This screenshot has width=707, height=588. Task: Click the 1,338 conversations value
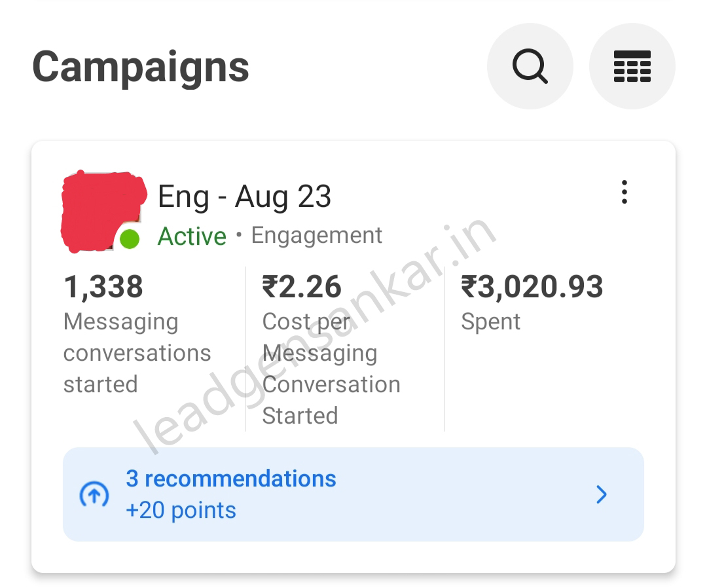103,287
